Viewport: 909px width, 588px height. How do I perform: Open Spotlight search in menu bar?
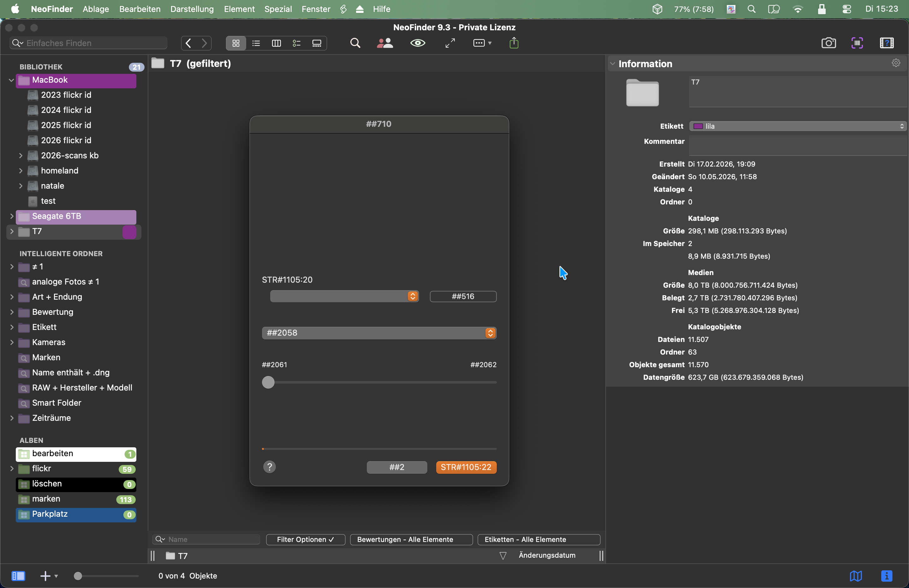pyautogui.click(x=752, y=9)
